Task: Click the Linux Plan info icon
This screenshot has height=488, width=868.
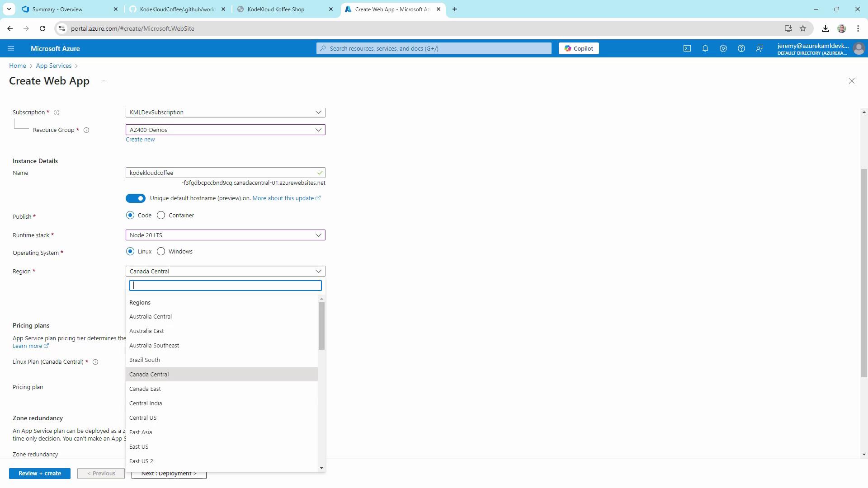Action: coord(95,362)
